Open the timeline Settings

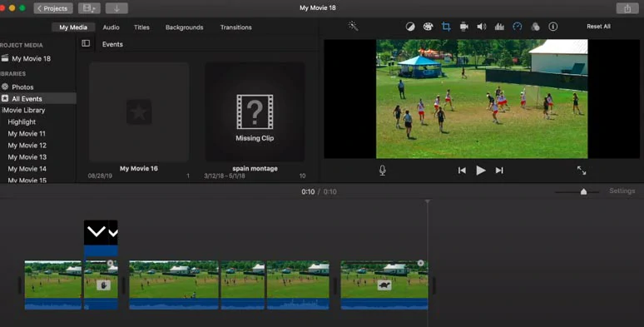[x=622, y=191]
